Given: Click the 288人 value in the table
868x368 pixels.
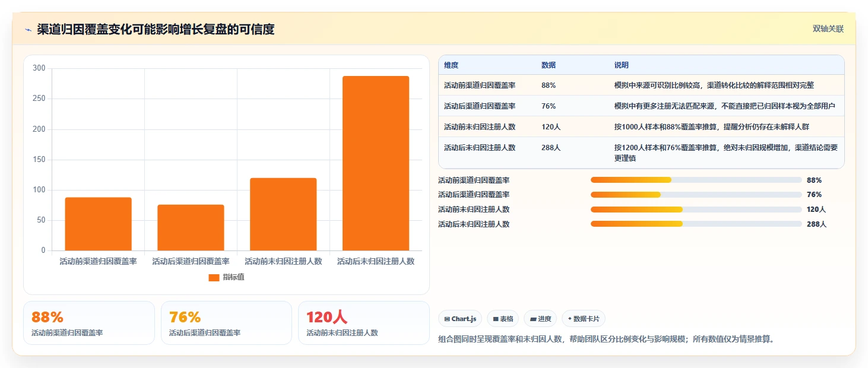Looking at the screenshot, I should pos(551,148).
